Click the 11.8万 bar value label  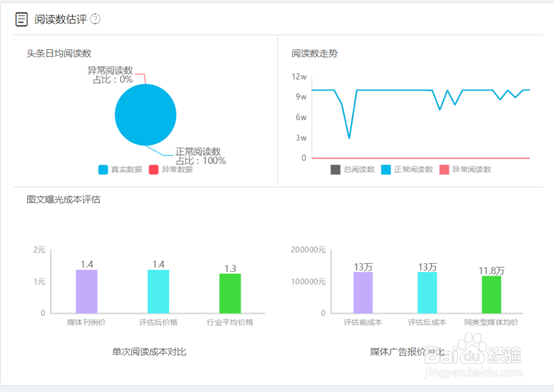[x=491, y=271]
